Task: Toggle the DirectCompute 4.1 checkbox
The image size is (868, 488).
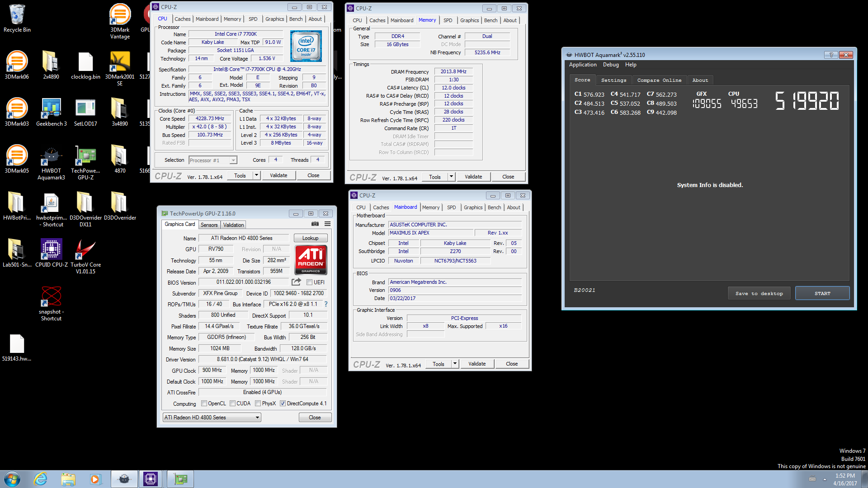Action: coord(283,404)
